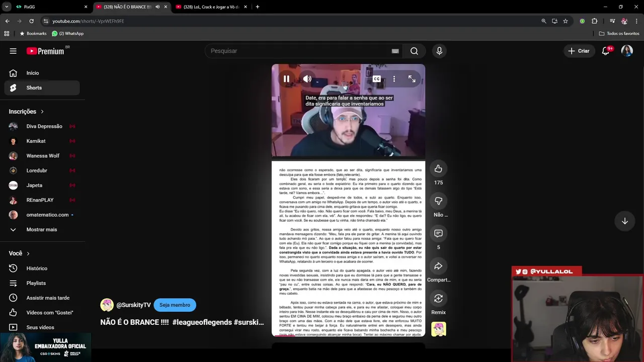The height and width of the screenshot is (362, 644).
Task: Like the Short
Action: (x=438, y=169)
